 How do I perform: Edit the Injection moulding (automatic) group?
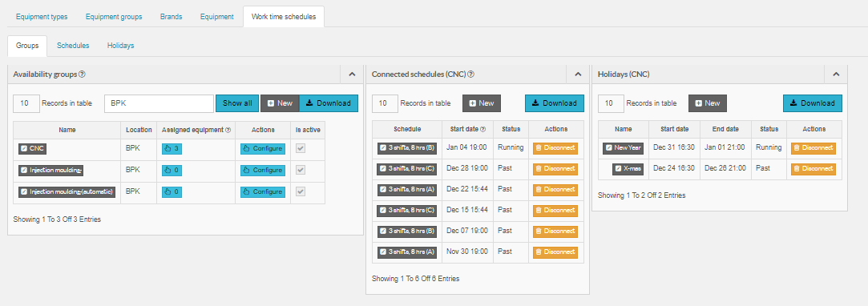pyautogui.click(x=67, y=192)
